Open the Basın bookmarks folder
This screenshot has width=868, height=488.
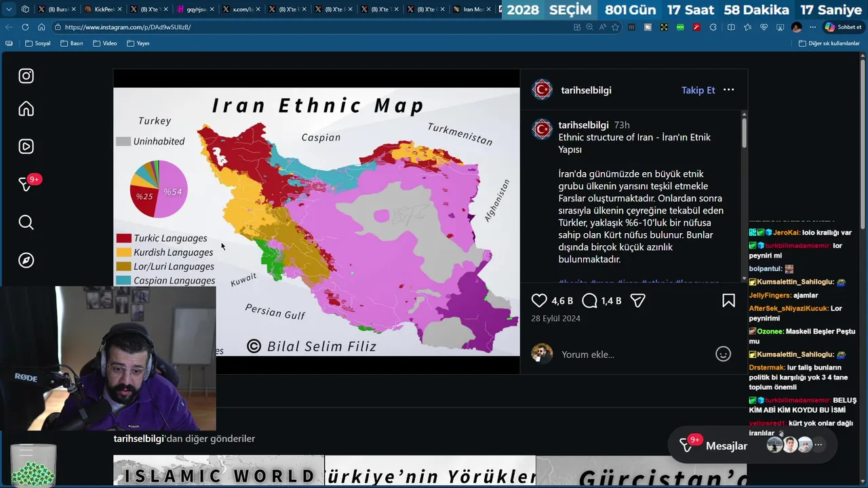coord(71,43)
